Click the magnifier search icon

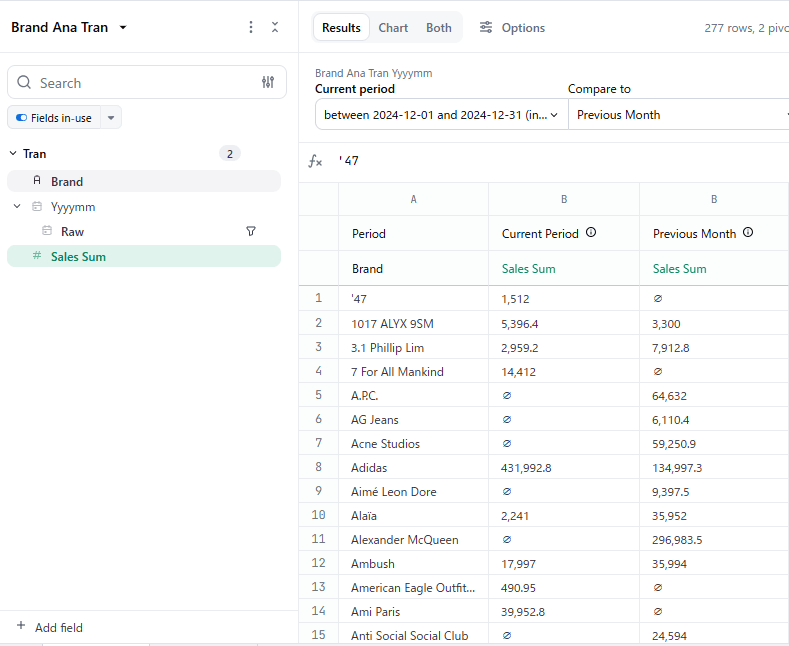point(24,82)
